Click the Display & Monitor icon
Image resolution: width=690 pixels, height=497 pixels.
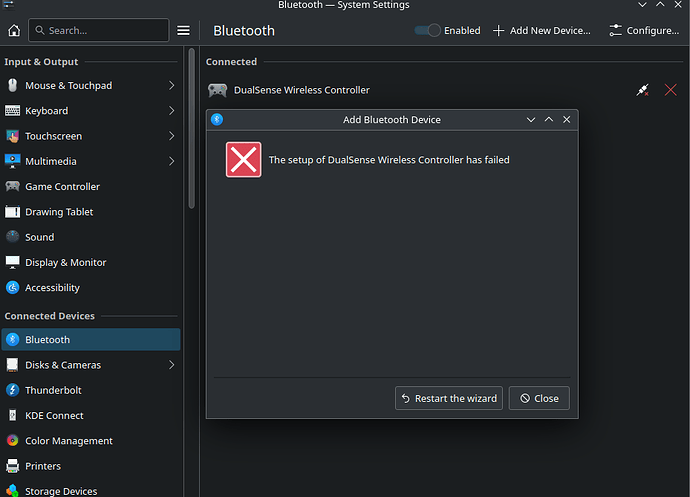pyautogui.click(x=12, y=262)
